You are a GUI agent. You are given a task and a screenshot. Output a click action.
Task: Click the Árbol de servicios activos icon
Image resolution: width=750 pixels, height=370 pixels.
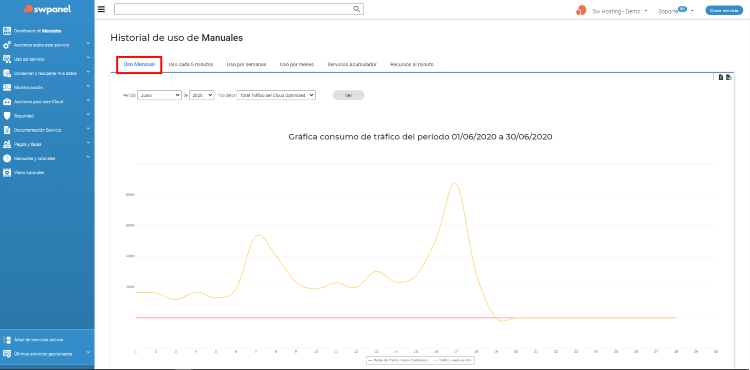pyautogui.click(x=7, y=340)
